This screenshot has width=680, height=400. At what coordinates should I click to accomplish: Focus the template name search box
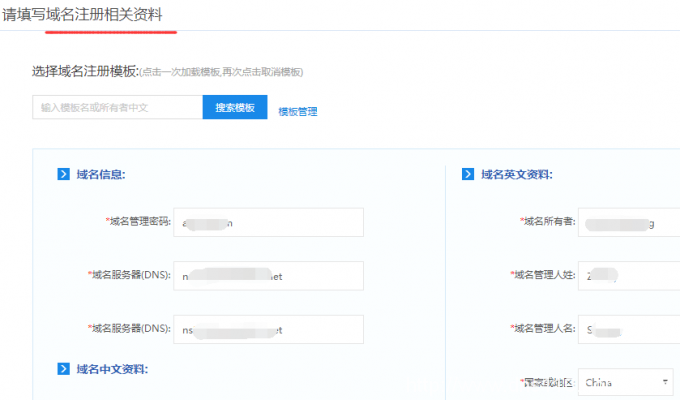coord(117,107)
